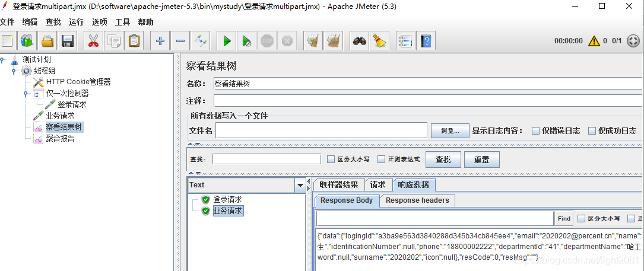Click the 名称 name input field
The width and height of the screenshot is (644, 271).
coord(429,84)
